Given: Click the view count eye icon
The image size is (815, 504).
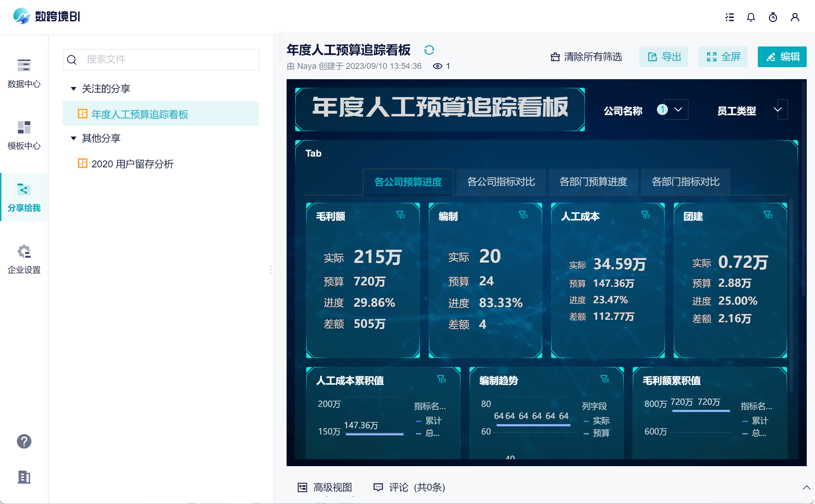Looking at the screenshot, I should pyautogui.click(x=437, y=66).
